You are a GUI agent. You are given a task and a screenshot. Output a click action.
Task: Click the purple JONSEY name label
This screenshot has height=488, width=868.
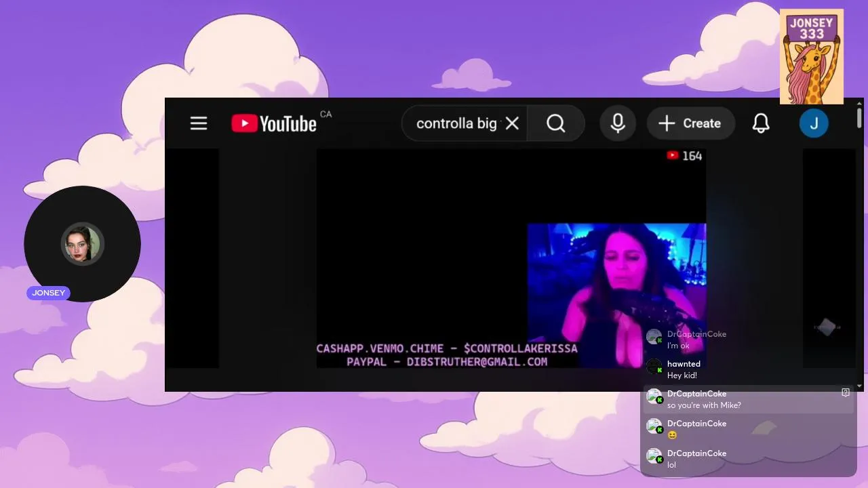pyautogui.click(x=48, y=293)
